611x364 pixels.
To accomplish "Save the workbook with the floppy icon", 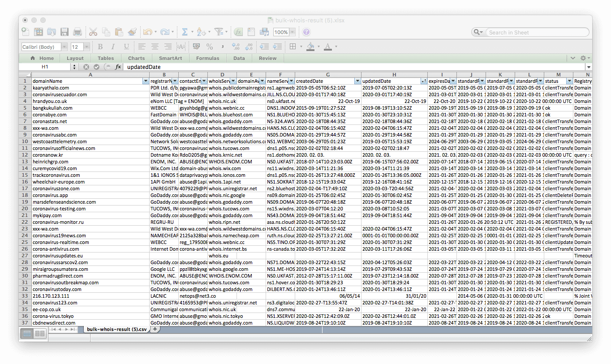I will point(65,32).
